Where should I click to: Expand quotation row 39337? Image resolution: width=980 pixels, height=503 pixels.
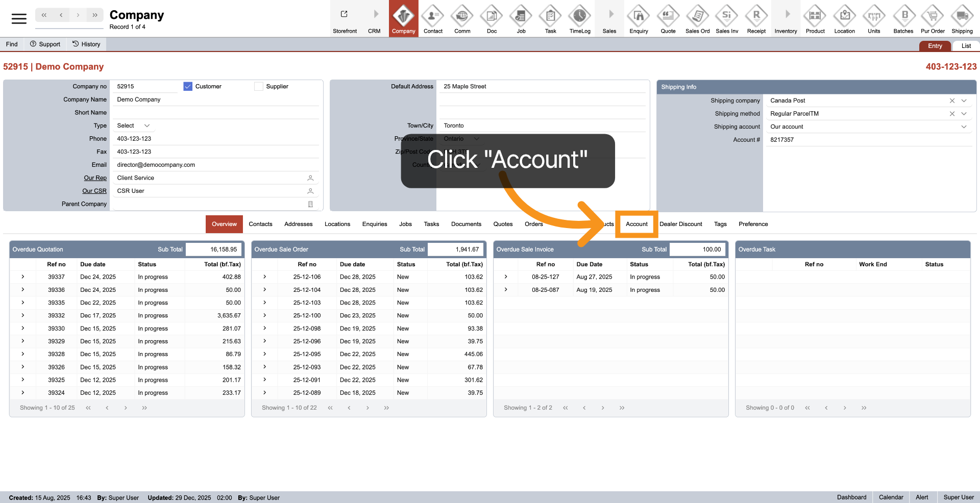(x=23, y=277)
